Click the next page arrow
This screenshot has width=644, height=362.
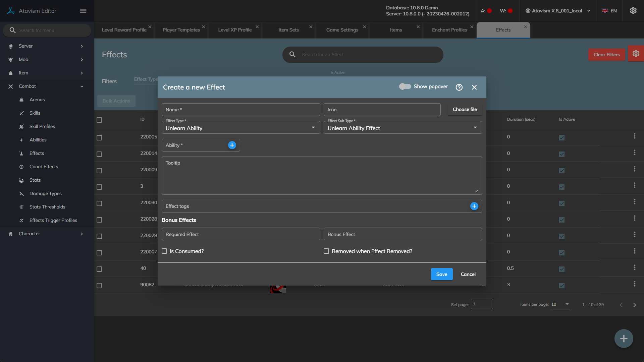(634, 305)
